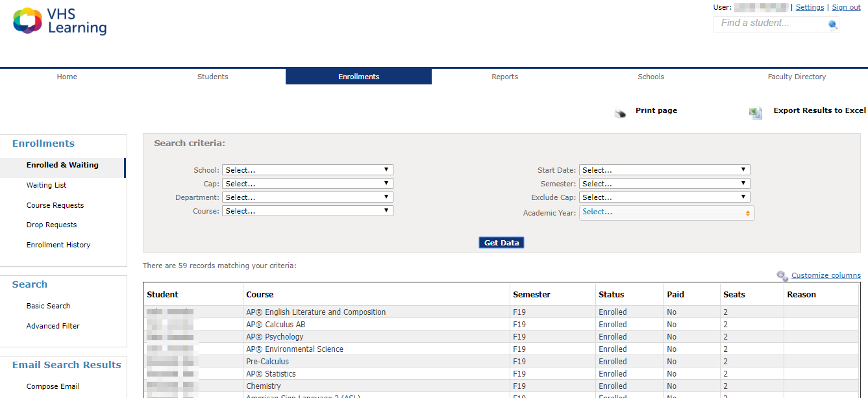Select Waiting List in the sidebar
868x398 pixels.
(46, 184)
